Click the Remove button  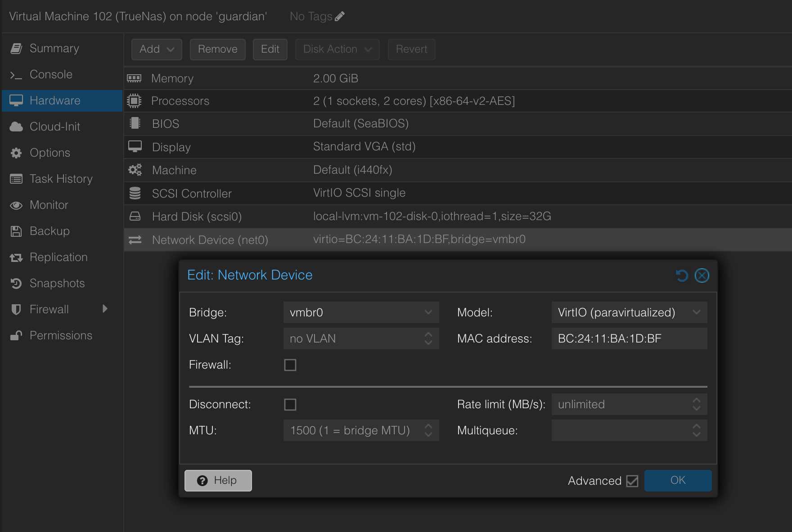[x=218, y=50]
